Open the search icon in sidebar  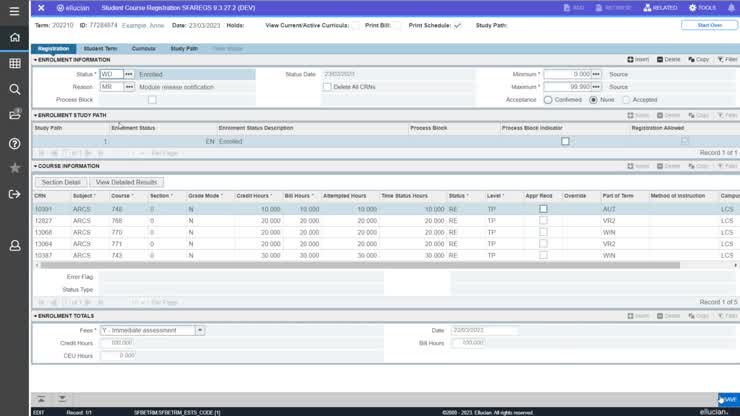pos(14,90)
